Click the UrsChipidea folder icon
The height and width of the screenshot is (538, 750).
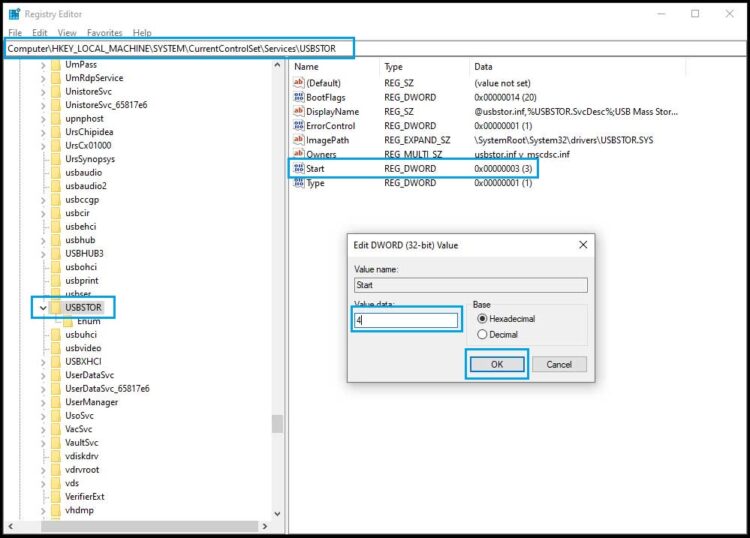click(x=56, y=132)
